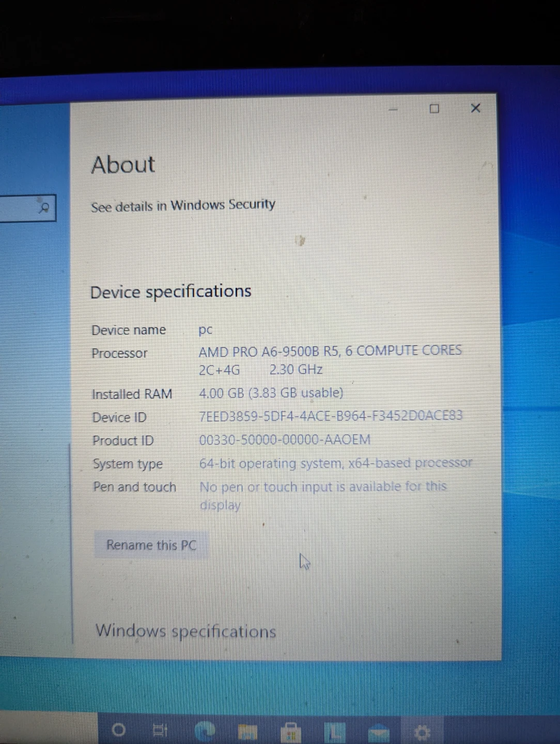The width and height of the screenshot is (560, 744).
Task: Open Cortana circle on the taskbar
Action: [118, 730]
